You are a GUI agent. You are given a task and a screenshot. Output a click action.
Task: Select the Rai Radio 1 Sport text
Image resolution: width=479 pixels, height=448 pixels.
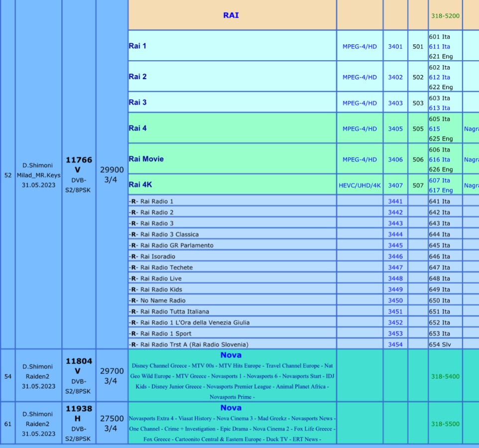click(160, 334)
